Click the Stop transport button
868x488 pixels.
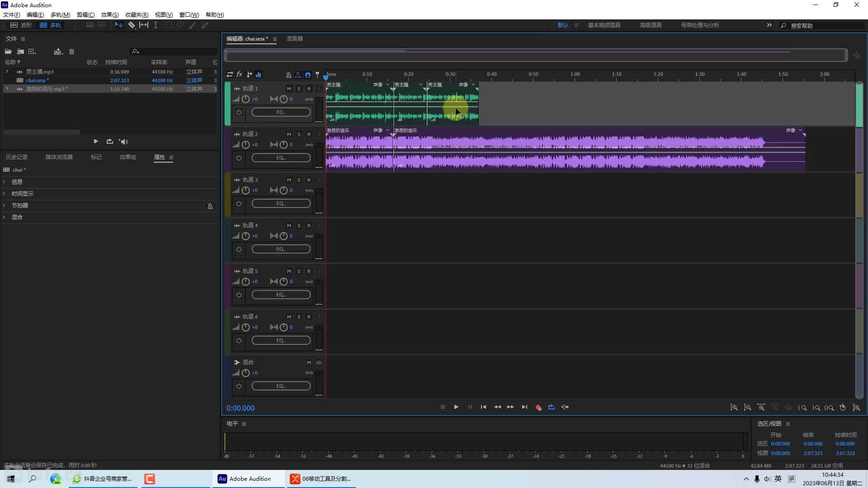click(x=443, y=407)
